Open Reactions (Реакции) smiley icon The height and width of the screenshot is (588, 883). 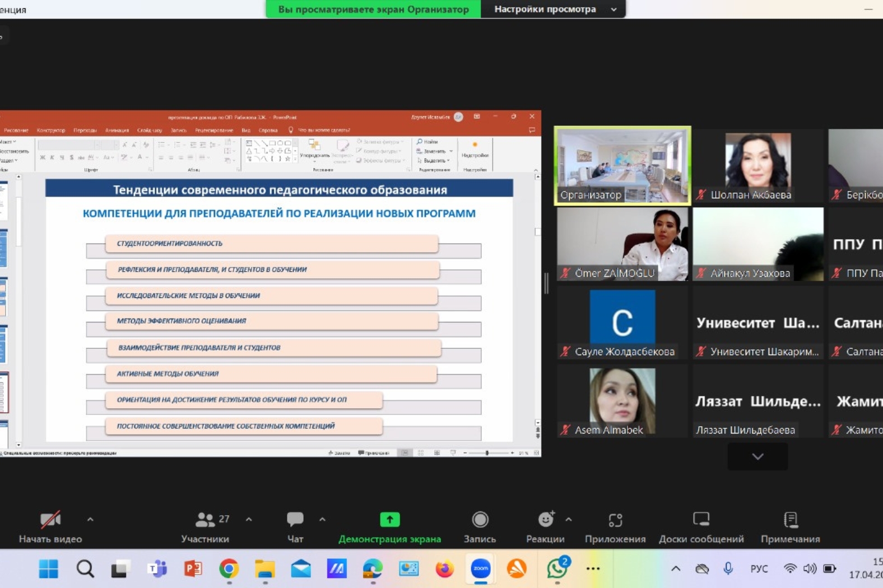pos(545,520)
